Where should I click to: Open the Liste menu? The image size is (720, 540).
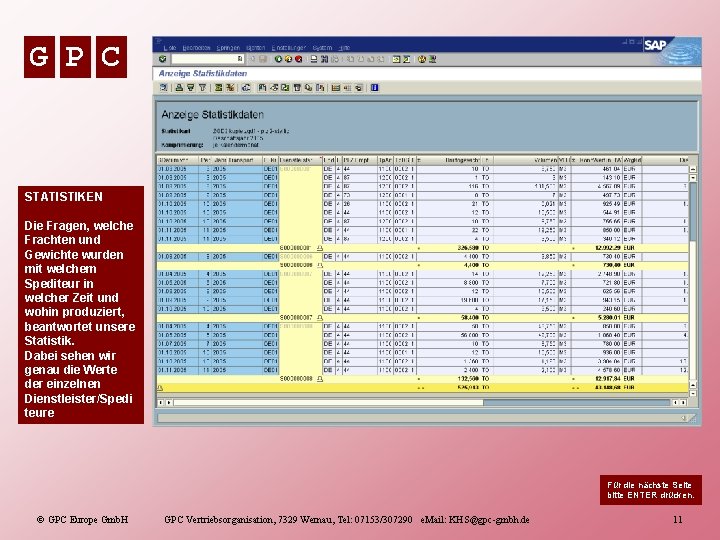[169, 48]
